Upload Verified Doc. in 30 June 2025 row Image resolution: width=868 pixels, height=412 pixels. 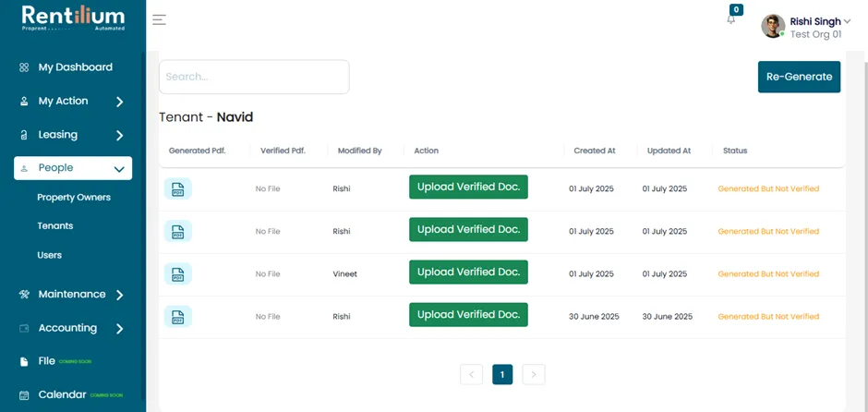(x=468, y=314)
